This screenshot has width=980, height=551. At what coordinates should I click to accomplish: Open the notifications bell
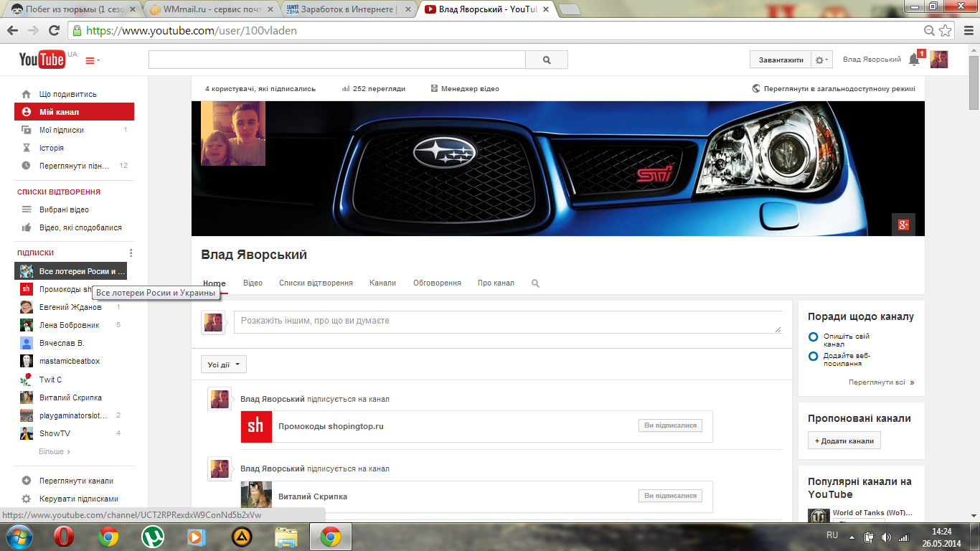pyautogui.click(x=914, y=60)
